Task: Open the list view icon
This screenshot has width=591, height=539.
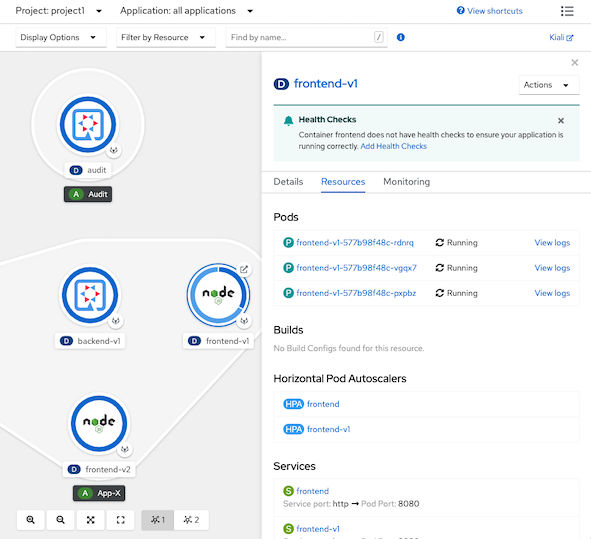Action: pyautogui.click(x=567, y=11)
